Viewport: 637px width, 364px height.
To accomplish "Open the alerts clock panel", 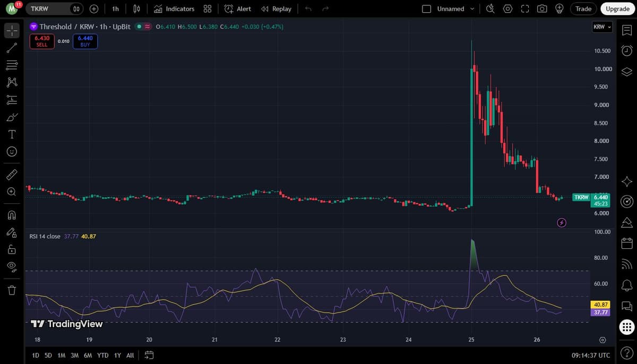I will (626, 50).
